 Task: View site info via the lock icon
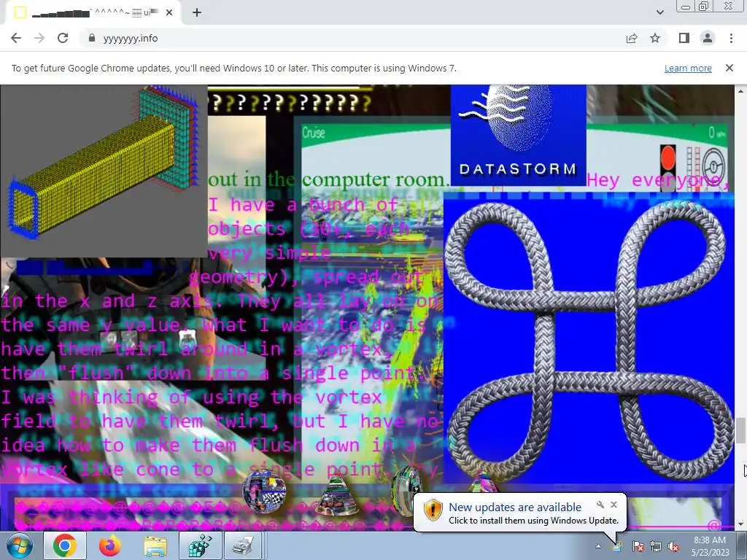pyautogui.click(x=92, y=38)
